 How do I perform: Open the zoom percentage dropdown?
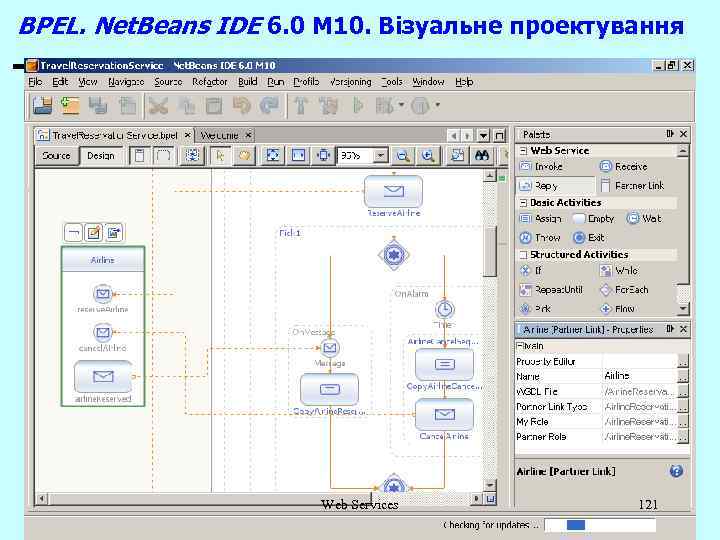pyautogui.click(x=381, y=156)
